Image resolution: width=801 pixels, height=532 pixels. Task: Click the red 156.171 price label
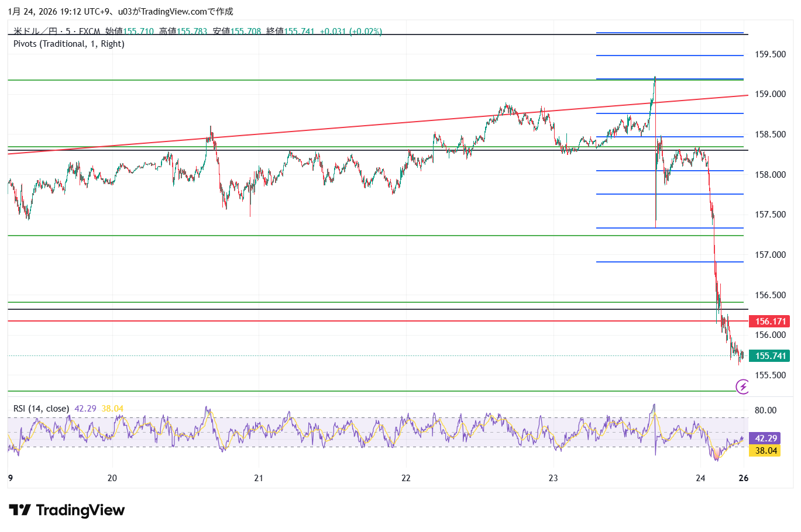pos(769,322)
